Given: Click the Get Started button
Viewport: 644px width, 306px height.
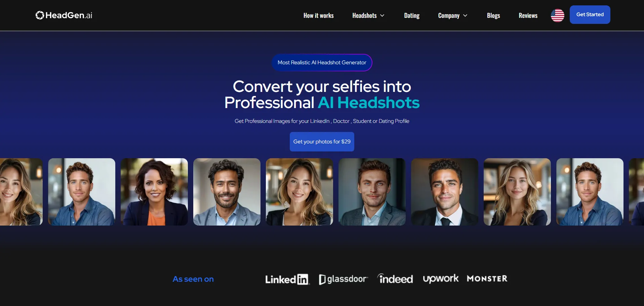Looking at the screenshot, I should coord(590,14).
